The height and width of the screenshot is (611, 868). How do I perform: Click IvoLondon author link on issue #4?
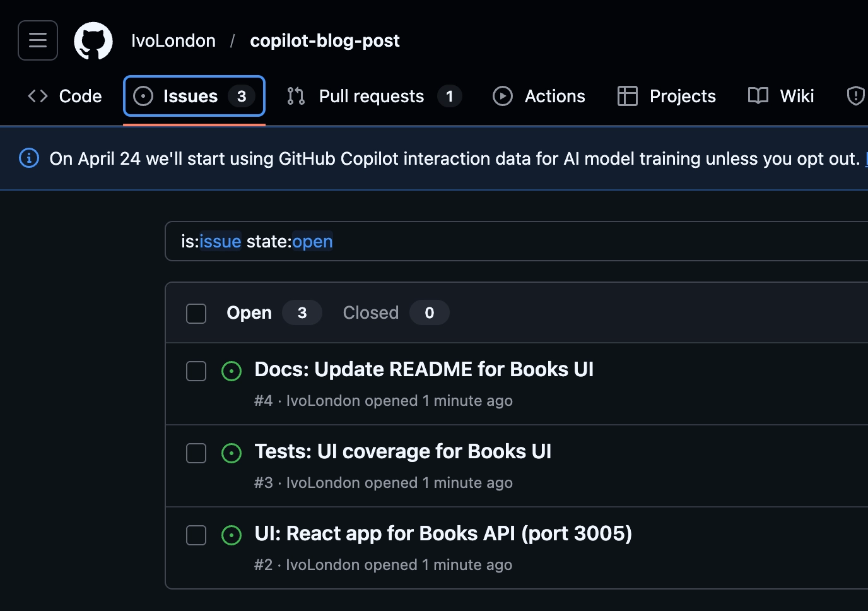(323, 401)
